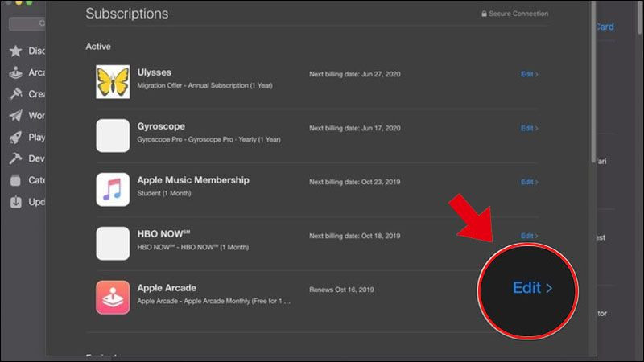The width and height of the screenshot is (644, 362).
Task: Click the search field above the sidebar
Action: pyautogui.click(x=24, y=23)
